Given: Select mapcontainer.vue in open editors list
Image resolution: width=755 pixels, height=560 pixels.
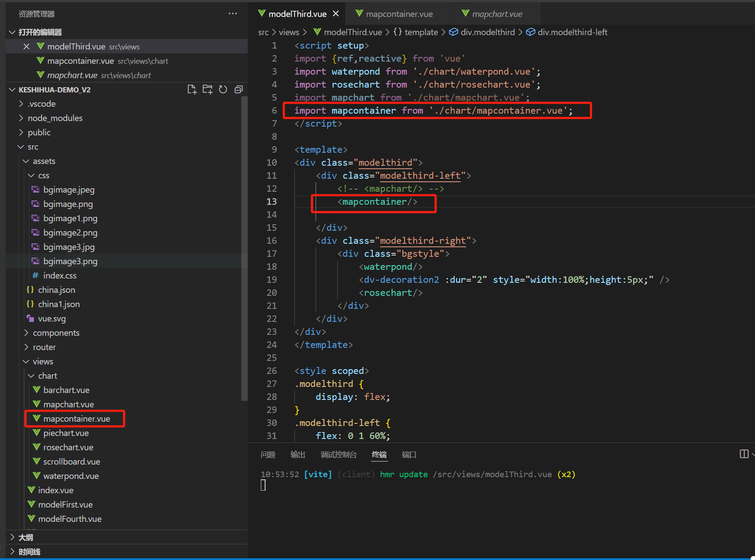Looking at the screenshot, I should click(x=127, y=61).
